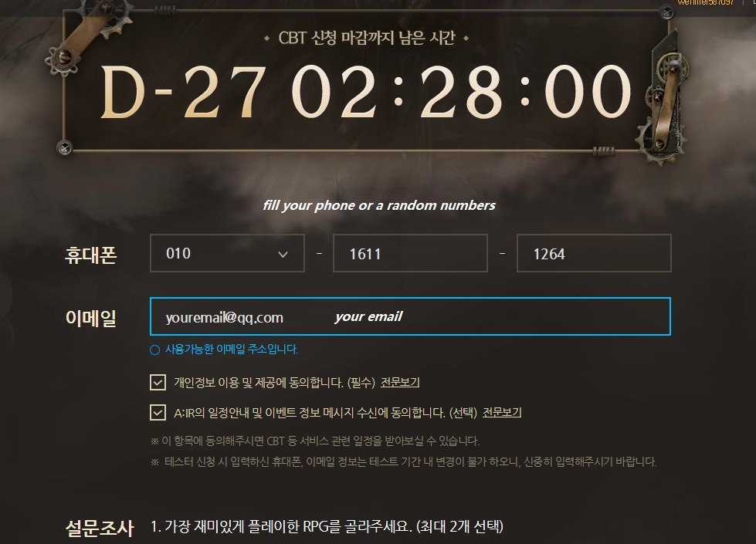The image size is (756, 544).
Task: Click the blue email availability message text
Action: point(232,350)
